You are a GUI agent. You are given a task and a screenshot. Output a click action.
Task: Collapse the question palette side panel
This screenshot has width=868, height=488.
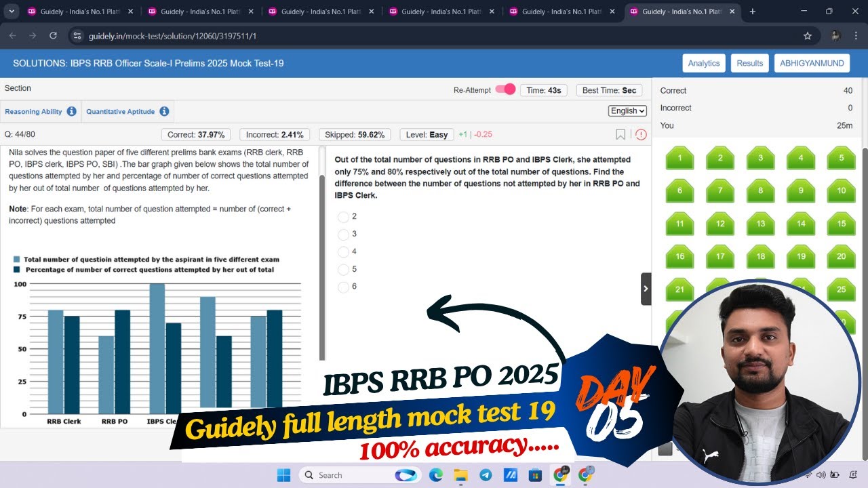[646, 289]
